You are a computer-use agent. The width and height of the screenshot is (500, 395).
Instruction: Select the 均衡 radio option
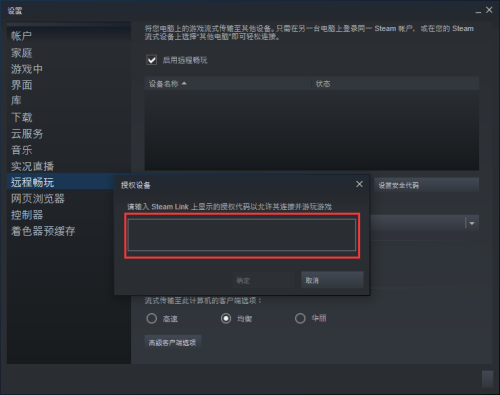pos(226,318)
